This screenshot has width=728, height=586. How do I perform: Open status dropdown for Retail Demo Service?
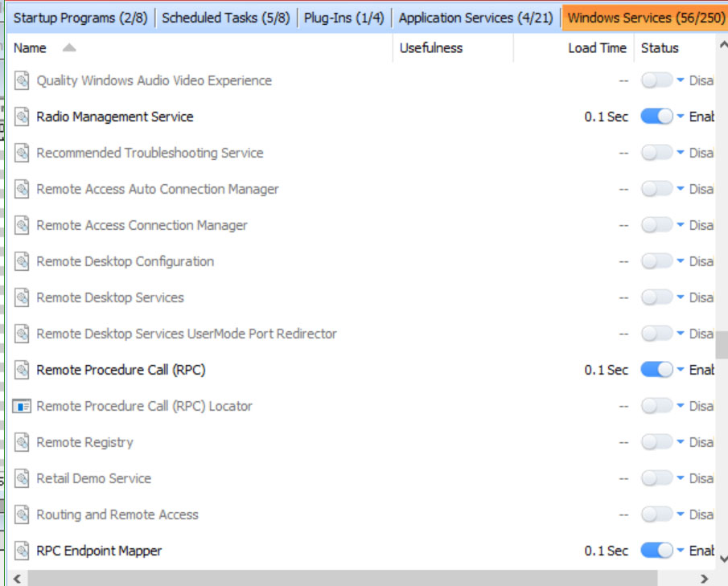coord(681,478)
